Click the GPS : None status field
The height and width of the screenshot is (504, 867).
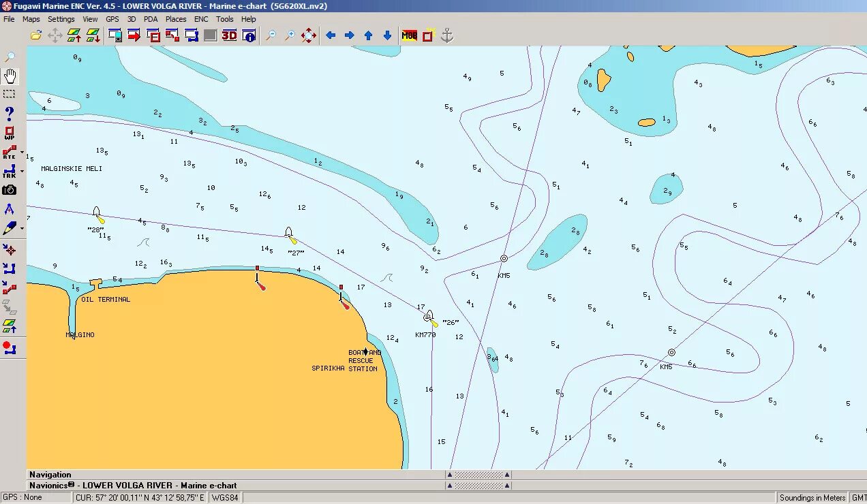36,497
